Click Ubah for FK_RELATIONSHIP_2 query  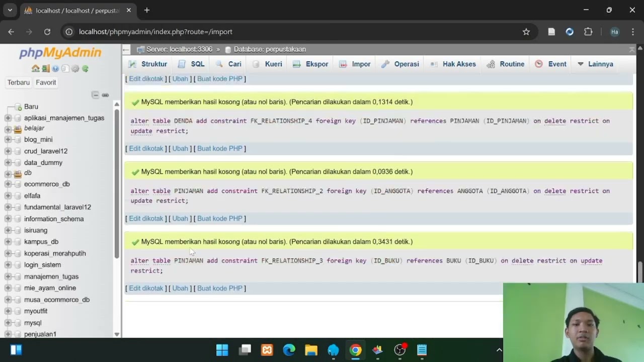pos(180,218)
